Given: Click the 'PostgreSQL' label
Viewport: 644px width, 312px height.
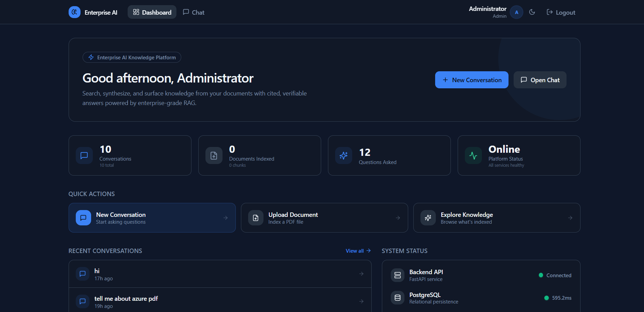Looking at the screenshot, I should 425,295.
